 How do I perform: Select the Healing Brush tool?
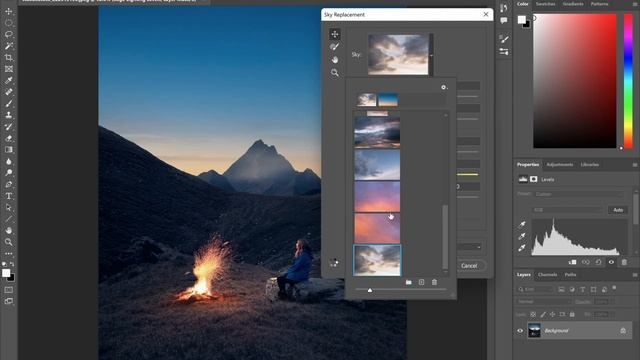(9, 92)
